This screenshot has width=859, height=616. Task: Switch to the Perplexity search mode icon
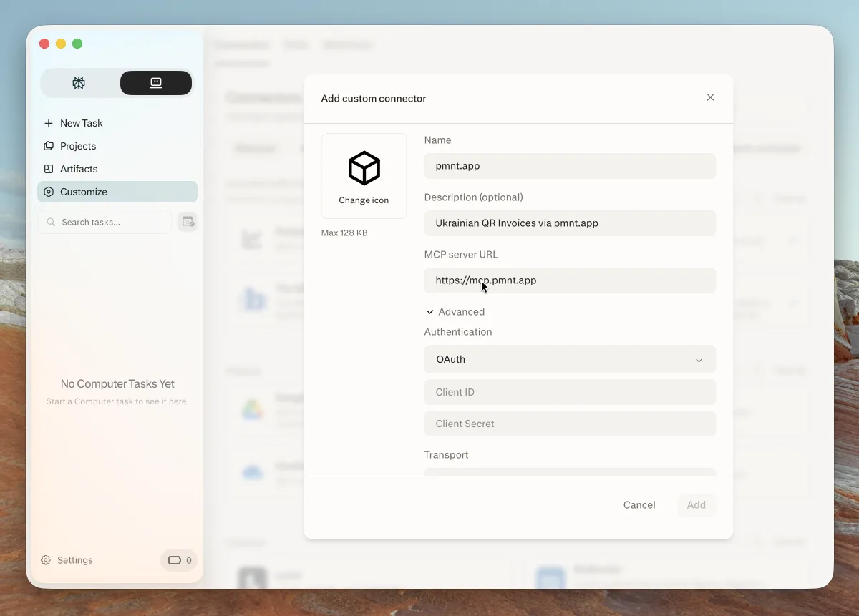[x=79, y=83]
